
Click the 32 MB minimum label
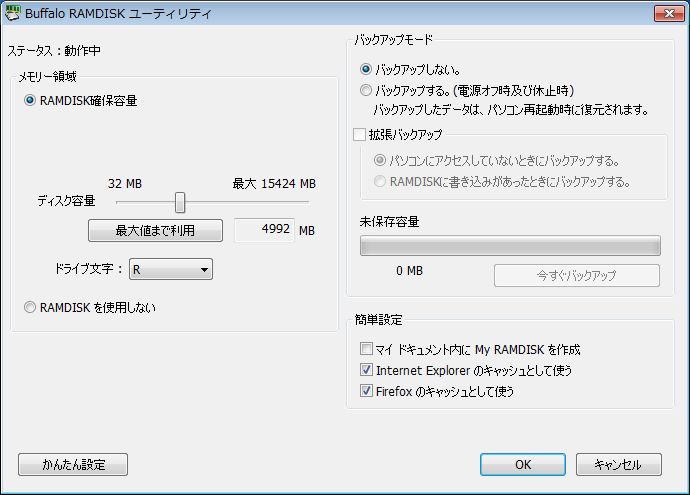click(125, 183)
